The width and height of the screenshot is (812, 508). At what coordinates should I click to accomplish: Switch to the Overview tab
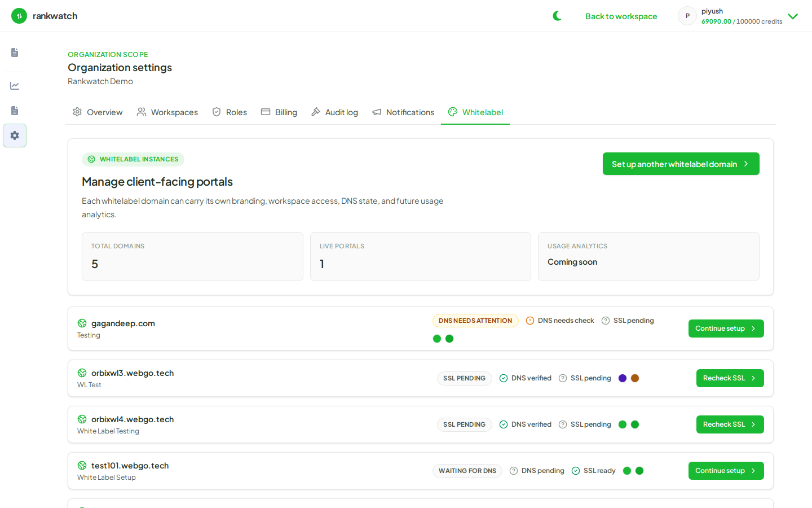(98, 112)
